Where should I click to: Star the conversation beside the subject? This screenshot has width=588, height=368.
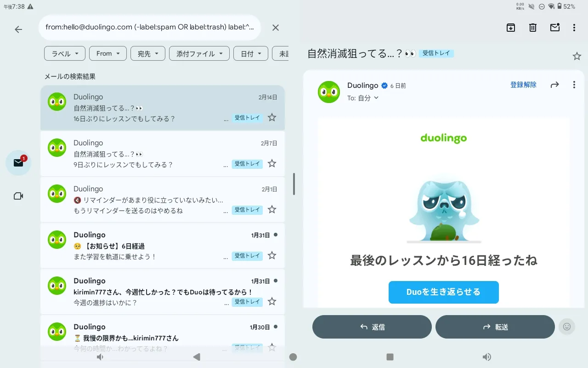[577, 56]
